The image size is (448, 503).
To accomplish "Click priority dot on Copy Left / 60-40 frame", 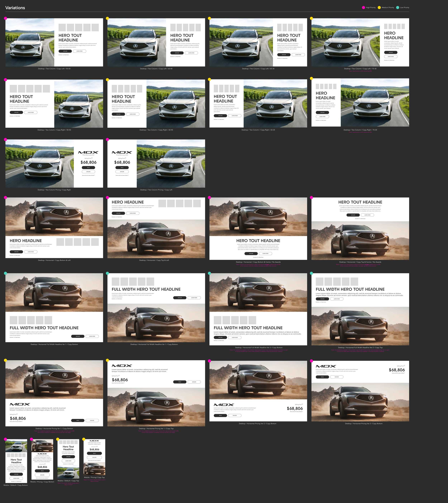I will click(107, 18).
